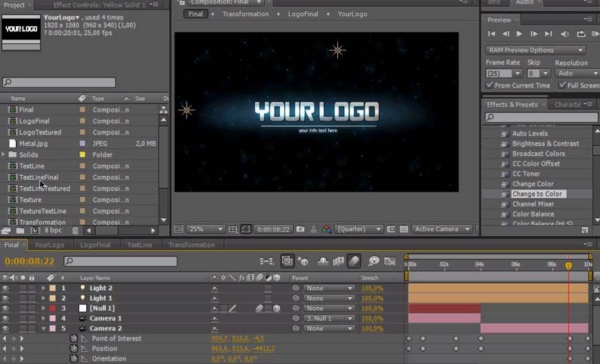Toggle Orientation stopwatch for Camera 2
Screen dimensions: 600x364
[74, 358]
